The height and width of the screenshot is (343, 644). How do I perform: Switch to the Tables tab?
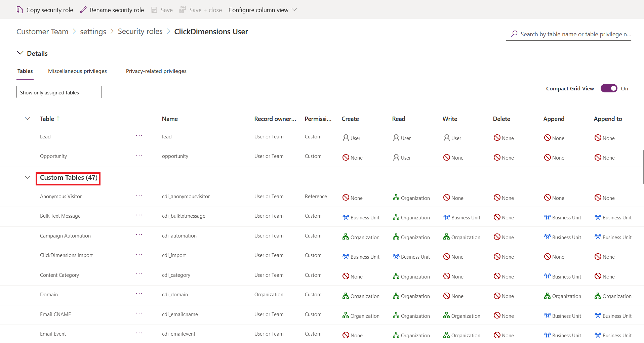25,71
